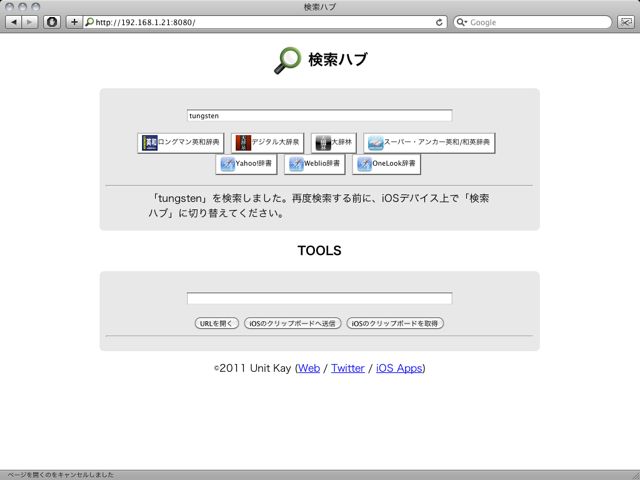Reload the page using the refresh icon
The height and width of the screenshot is (480, 640).
pos(439,22)
